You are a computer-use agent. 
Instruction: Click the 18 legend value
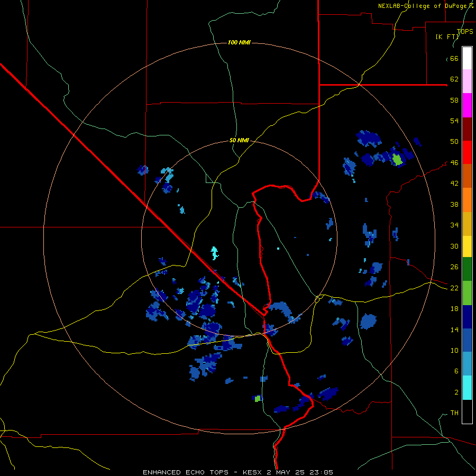pos(454,309)
